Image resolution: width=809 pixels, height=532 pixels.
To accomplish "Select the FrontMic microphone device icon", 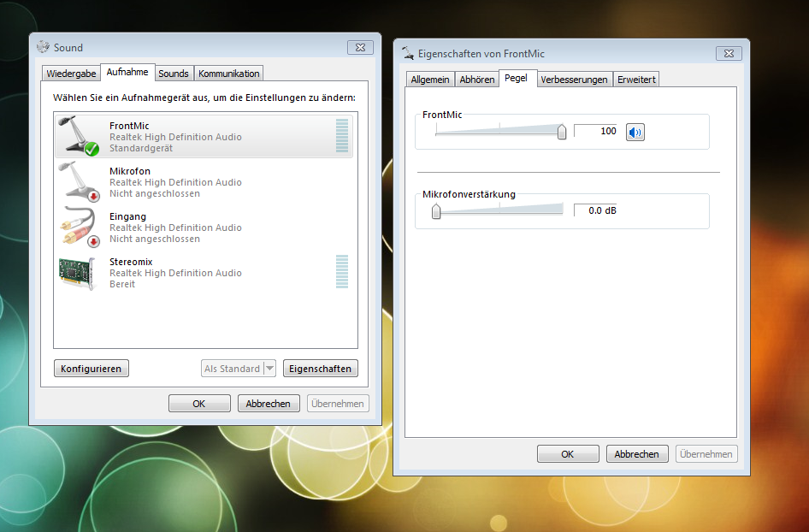I will 78,137.
